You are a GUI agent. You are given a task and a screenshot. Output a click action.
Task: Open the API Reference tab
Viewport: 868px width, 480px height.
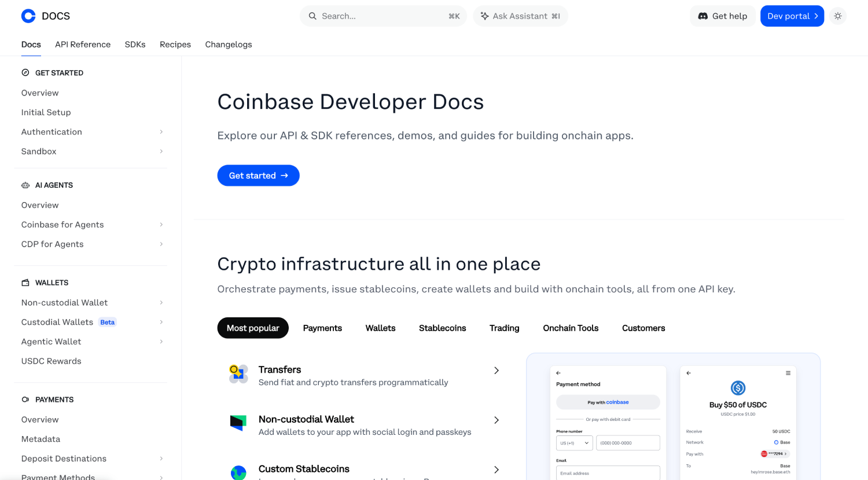tap(83, 45)
